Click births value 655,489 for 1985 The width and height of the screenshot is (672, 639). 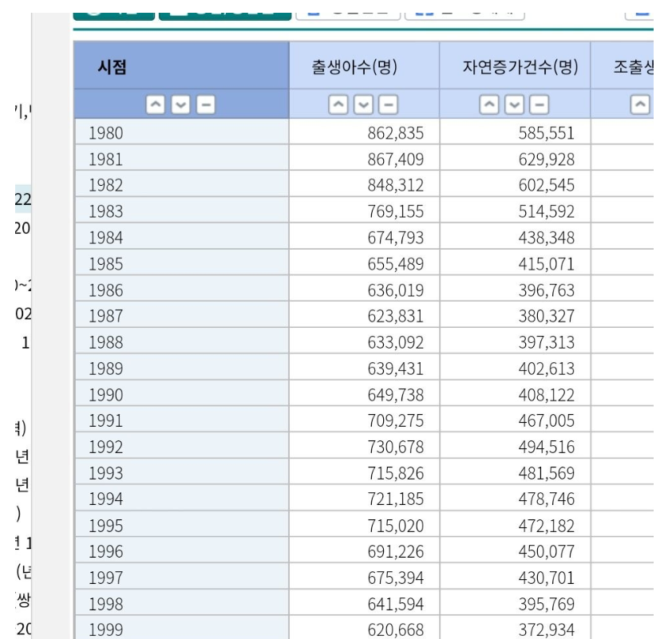coord(396,264)
